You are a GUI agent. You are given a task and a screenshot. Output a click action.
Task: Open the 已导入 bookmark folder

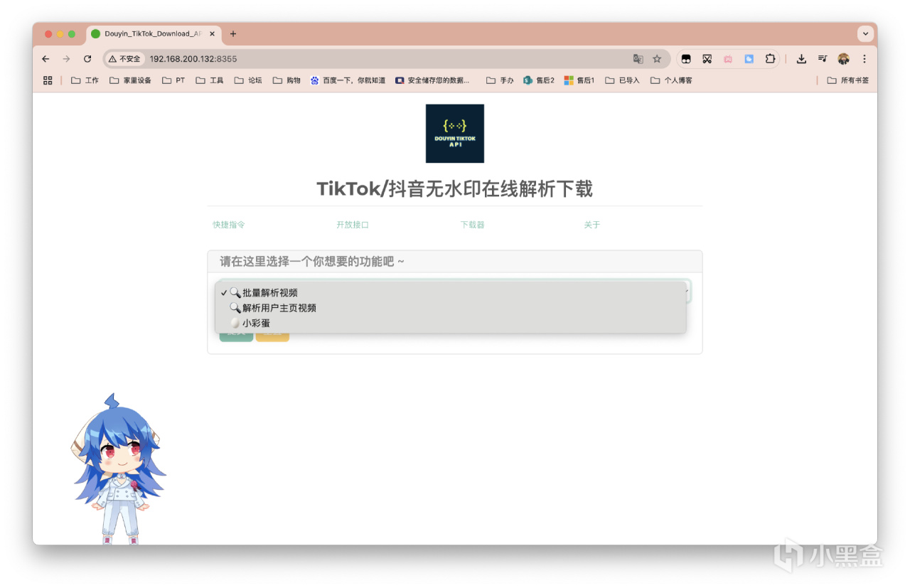click(622, 80)
